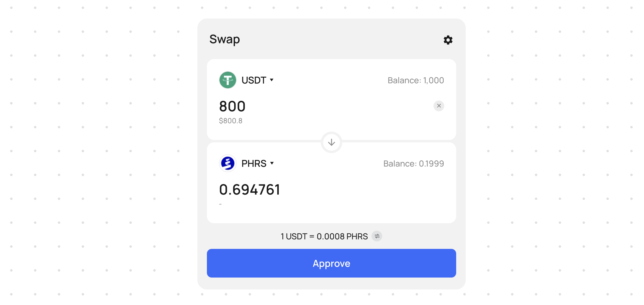Click the dotted background outside the Swap card
Image resolution: width=644 pixels, height=305 pixels.
pyautogui.click(x=95, y=149)
